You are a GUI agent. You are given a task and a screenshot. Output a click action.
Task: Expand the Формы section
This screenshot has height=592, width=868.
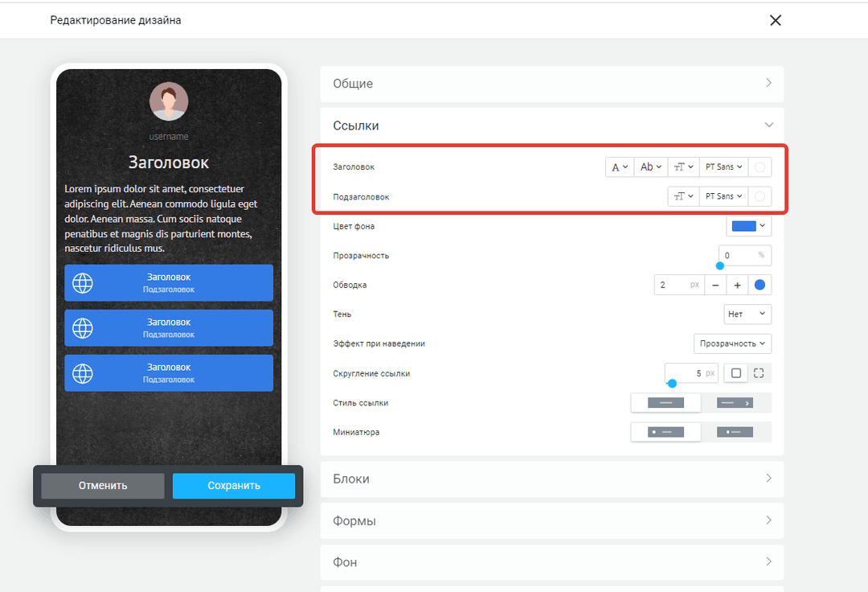(x=552, y=520)
